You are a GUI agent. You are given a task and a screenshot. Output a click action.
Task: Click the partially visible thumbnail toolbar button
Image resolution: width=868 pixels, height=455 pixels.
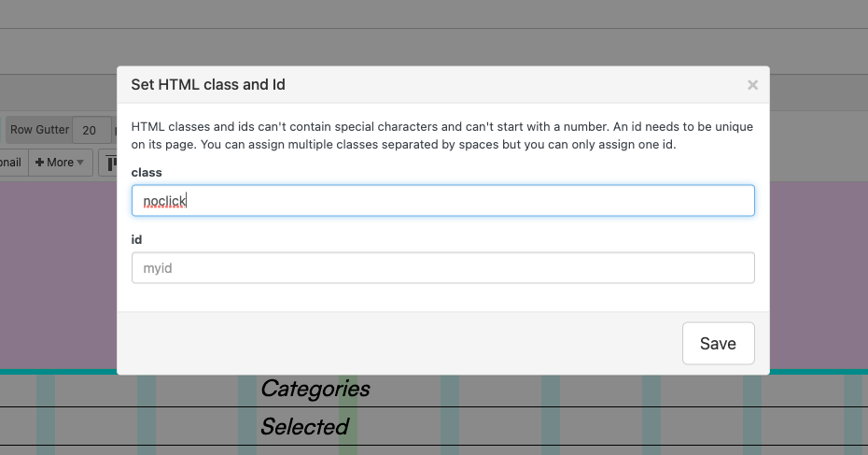[12, 163]
